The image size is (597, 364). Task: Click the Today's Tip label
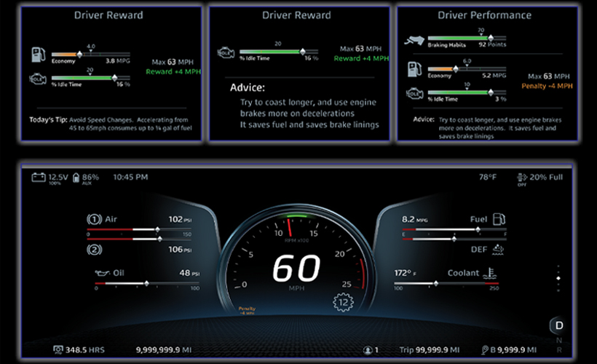[48, 119]
